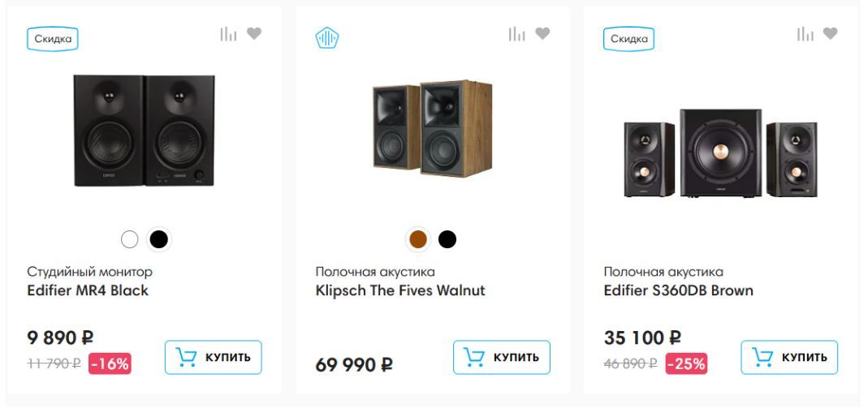Select black color for Edifier MR4
Image resolution: width=868 pixels, height=417 pixels.
pos(159,239)
